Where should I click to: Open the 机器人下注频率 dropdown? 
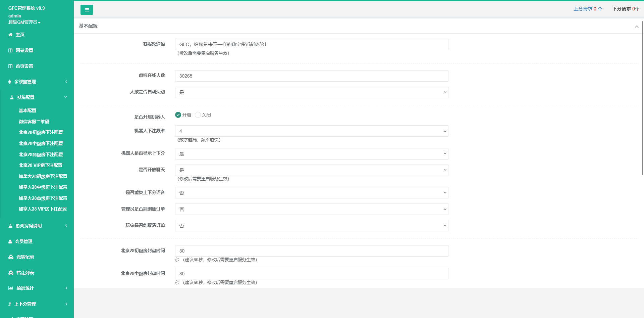311,131
